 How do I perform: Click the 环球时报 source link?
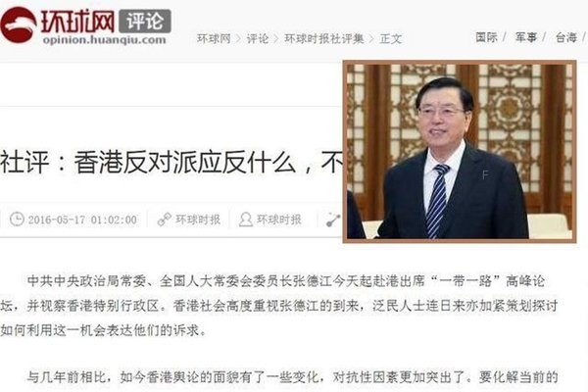coord(198,220)
